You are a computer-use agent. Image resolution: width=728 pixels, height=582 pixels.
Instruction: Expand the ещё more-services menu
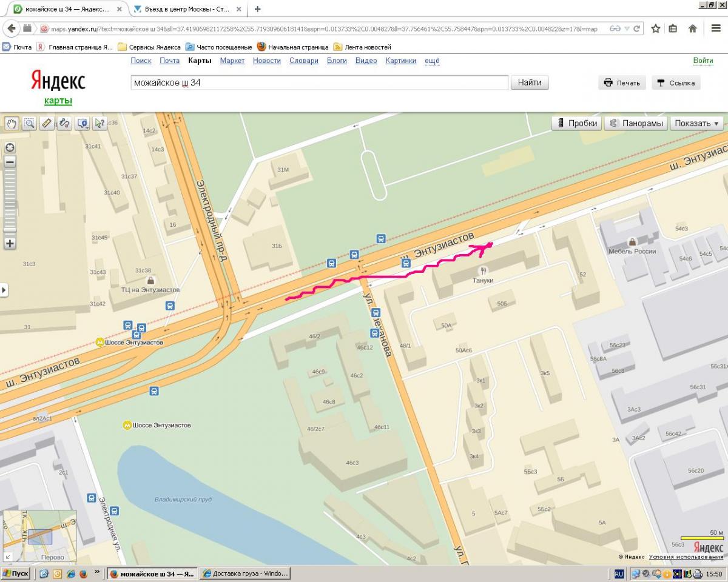(x=432, y=61)
